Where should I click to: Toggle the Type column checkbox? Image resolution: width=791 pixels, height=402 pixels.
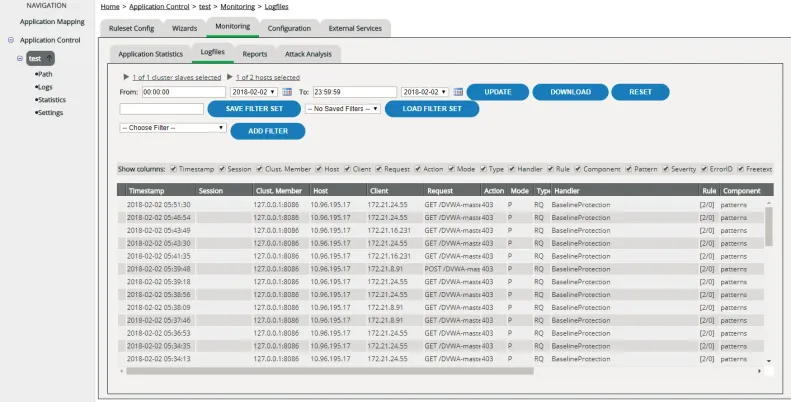[x=483, y=169]
